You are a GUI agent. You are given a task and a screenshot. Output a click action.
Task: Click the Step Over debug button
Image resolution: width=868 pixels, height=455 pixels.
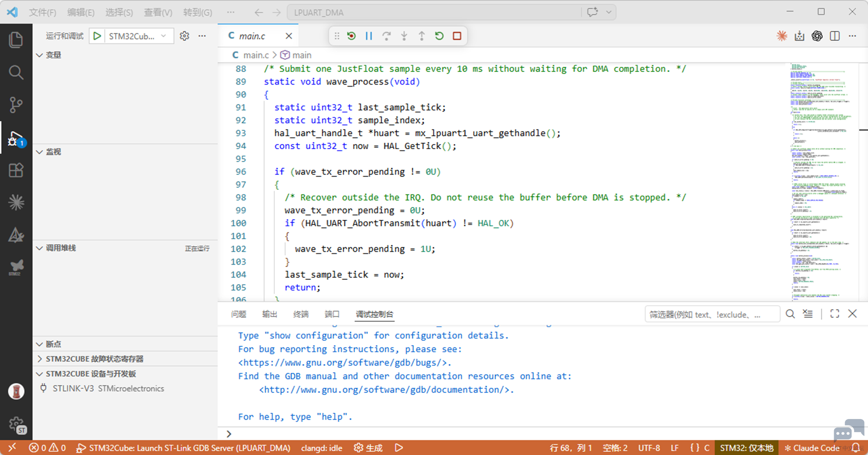pyautogui.click(x=386, y=36)
